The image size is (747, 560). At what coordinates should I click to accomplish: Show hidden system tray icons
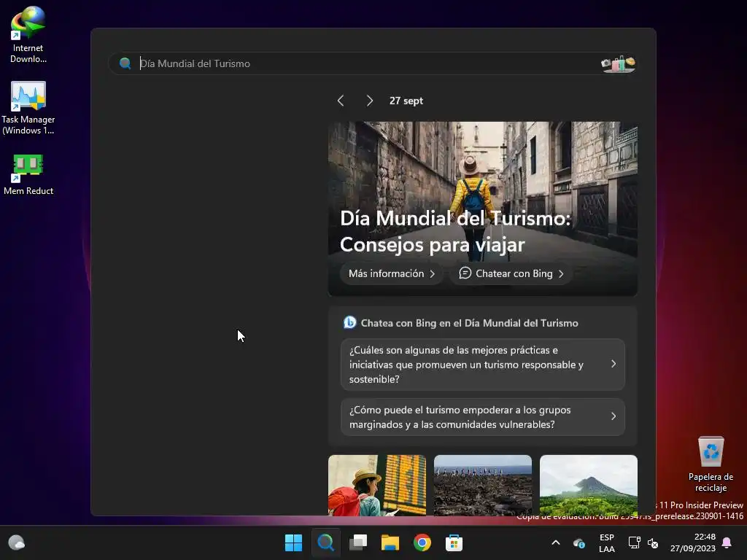(x=555, y=542)
